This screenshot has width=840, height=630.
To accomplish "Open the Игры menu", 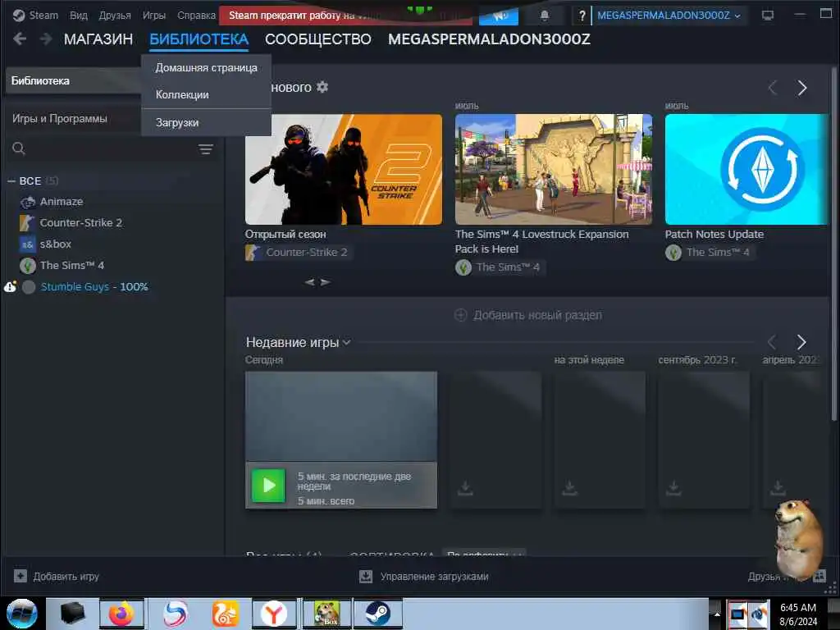I will click(x=153, y=15).
